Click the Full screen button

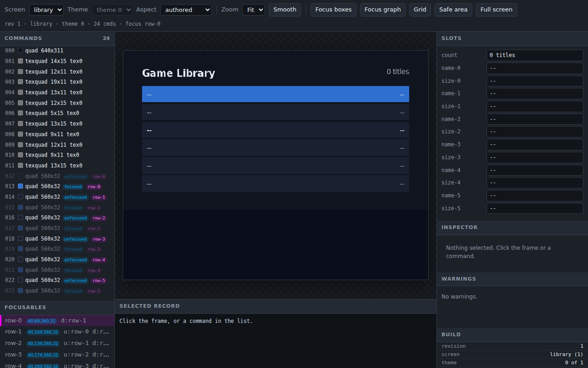(x=497, y=10)
